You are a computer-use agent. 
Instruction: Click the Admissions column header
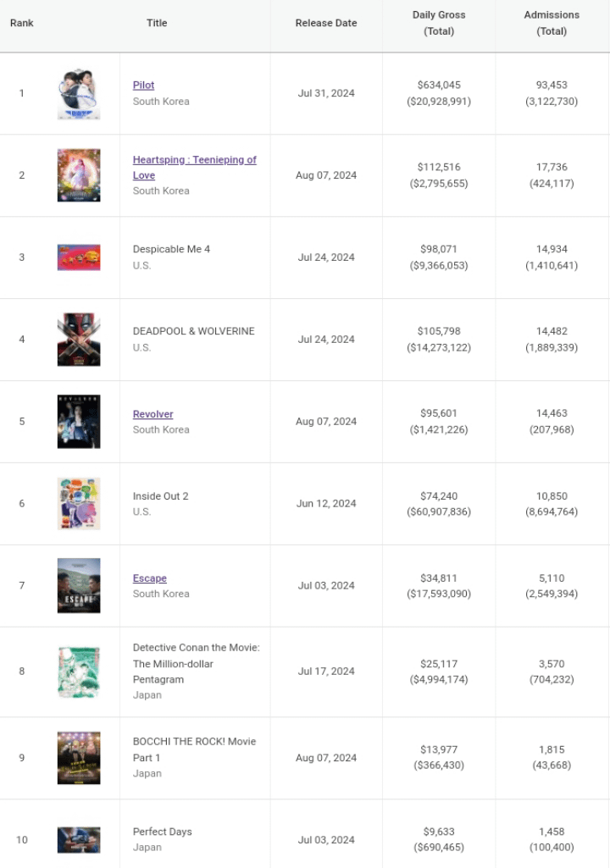tap(552, 23)
